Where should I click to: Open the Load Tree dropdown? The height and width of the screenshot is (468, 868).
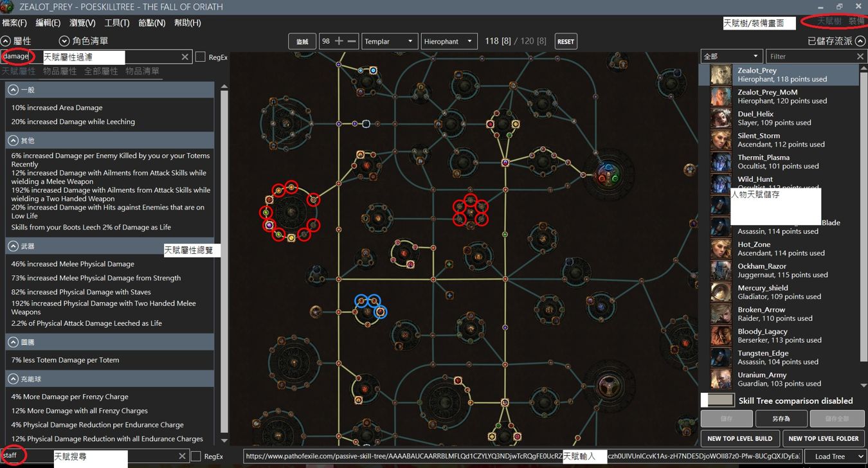point(835,456)
